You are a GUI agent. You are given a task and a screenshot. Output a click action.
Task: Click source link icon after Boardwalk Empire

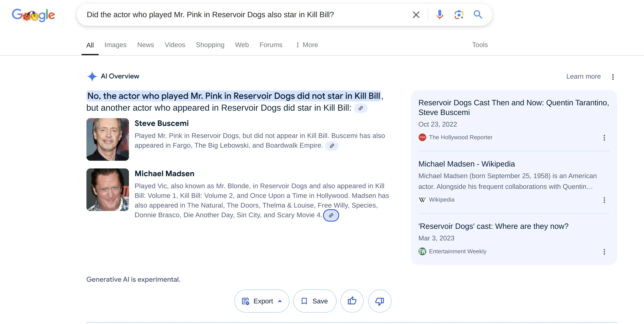click(332, 145)
